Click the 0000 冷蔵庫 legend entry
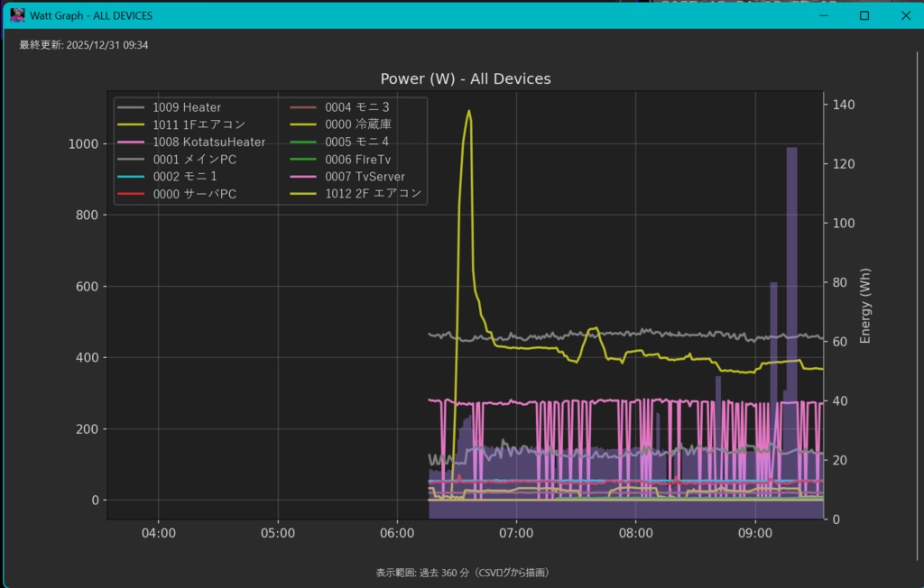Image resolution: width=924 pixels, height=588 pixels. click(340, 124)
